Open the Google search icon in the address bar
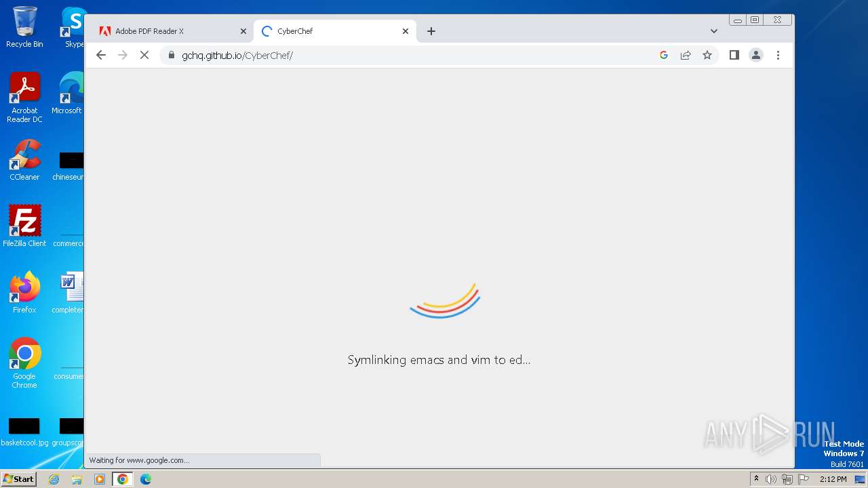The width and height of the screenshot is (868, 488). click(x=664, y=56)
